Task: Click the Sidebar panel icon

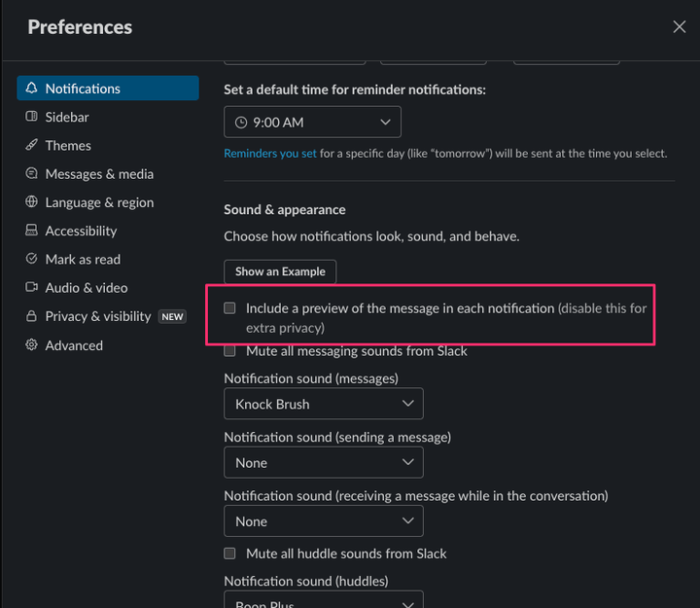Action: coord(32,117)
